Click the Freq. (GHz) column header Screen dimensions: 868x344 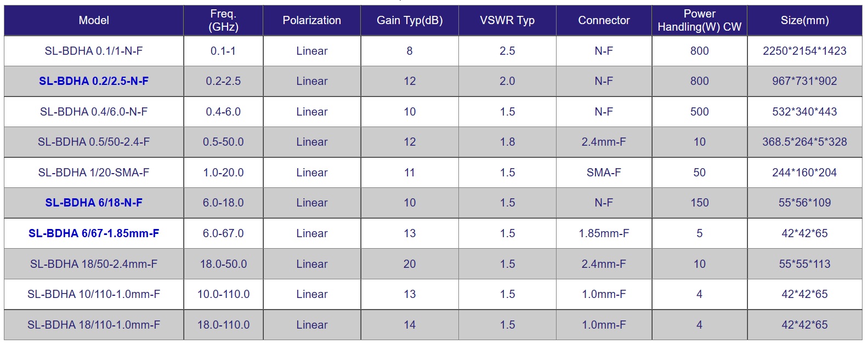pyautogui.click(x=223, y=20)
